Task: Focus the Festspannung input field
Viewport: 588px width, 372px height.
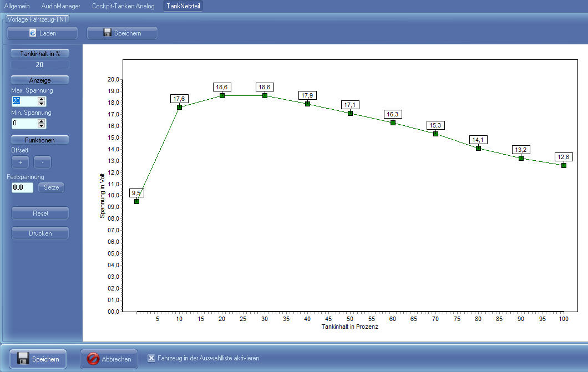Action: tap(22, 187)
